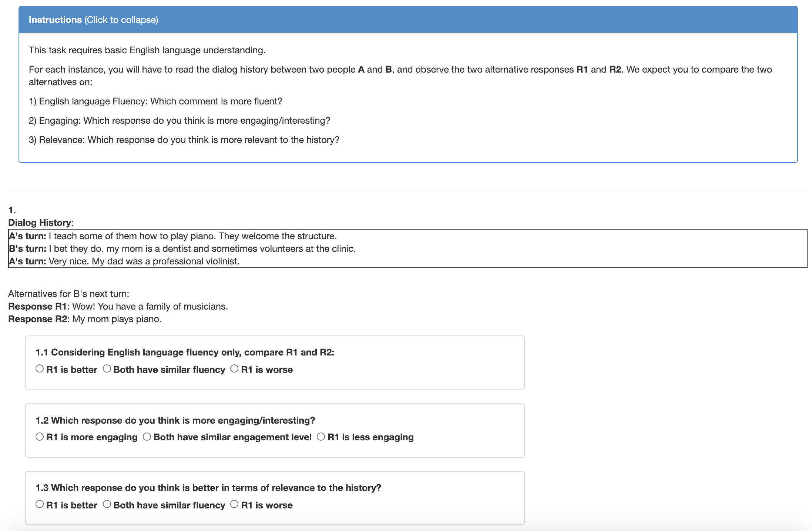812x531 pixels.
Task: Click 'Alternatives for B's next turn' label
Action: pos(68,294)
